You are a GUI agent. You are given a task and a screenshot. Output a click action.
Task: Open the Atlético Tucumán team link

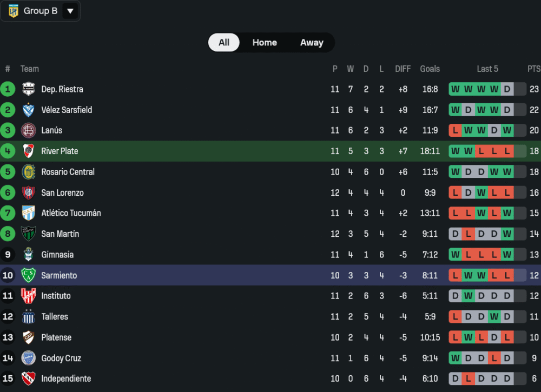71,213
